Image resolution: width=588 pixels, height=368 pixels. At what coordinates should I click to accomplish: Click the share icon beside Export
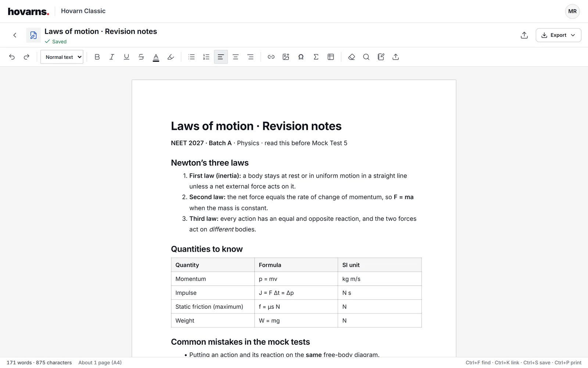[524, 35]
